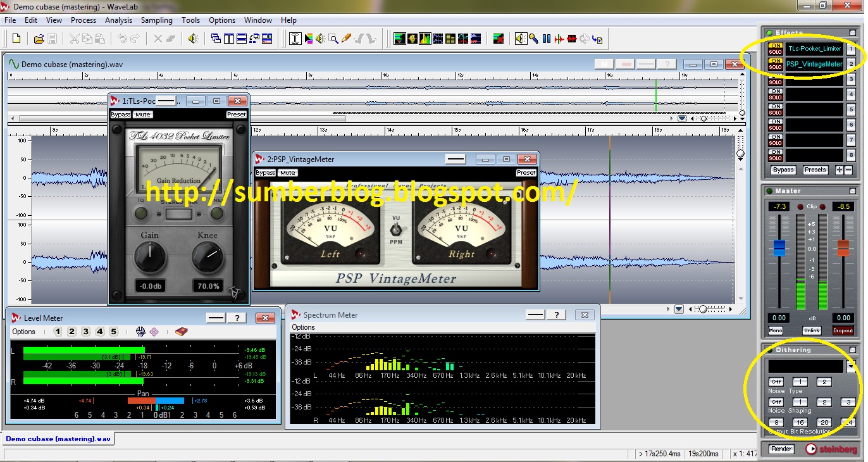
Task: Open the Process menu
Action: [84, 20]
